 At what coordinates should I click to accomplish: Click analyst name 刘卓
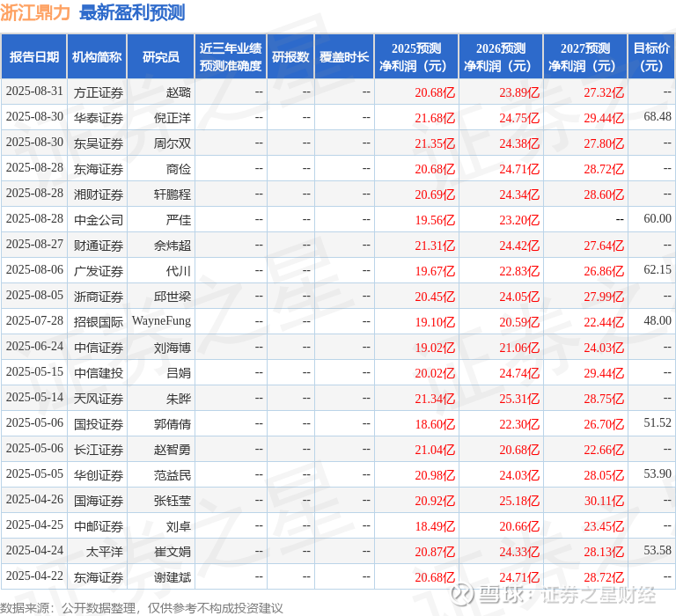(x=179, y=526)
